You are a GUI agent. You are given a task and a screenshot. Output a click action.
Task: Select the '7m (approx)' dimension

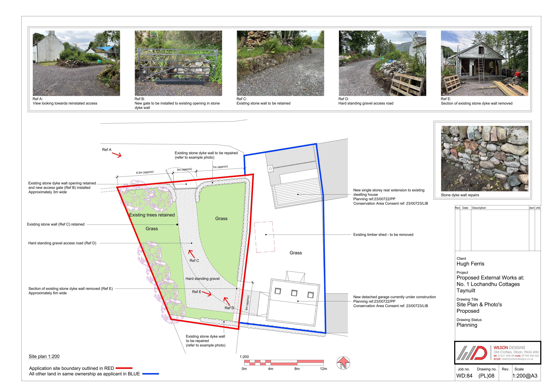coord(220,167)
